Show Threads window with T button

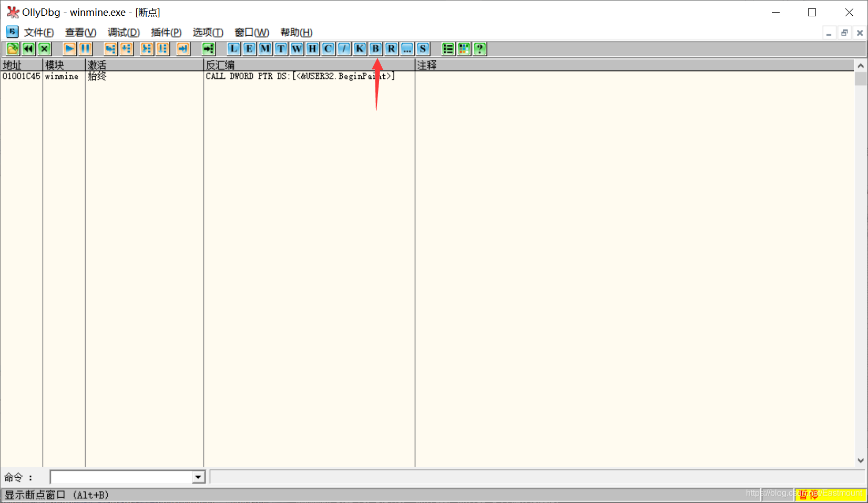coord(281,49)
